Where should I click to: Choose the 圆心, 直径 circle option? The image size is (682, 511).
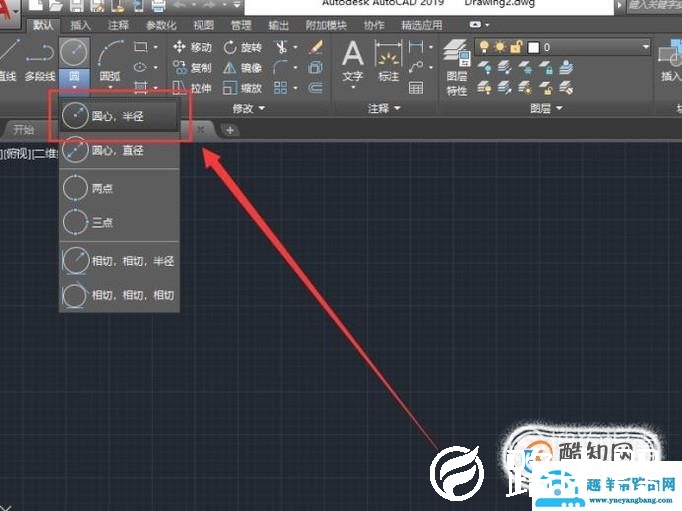tap(118, 151)
